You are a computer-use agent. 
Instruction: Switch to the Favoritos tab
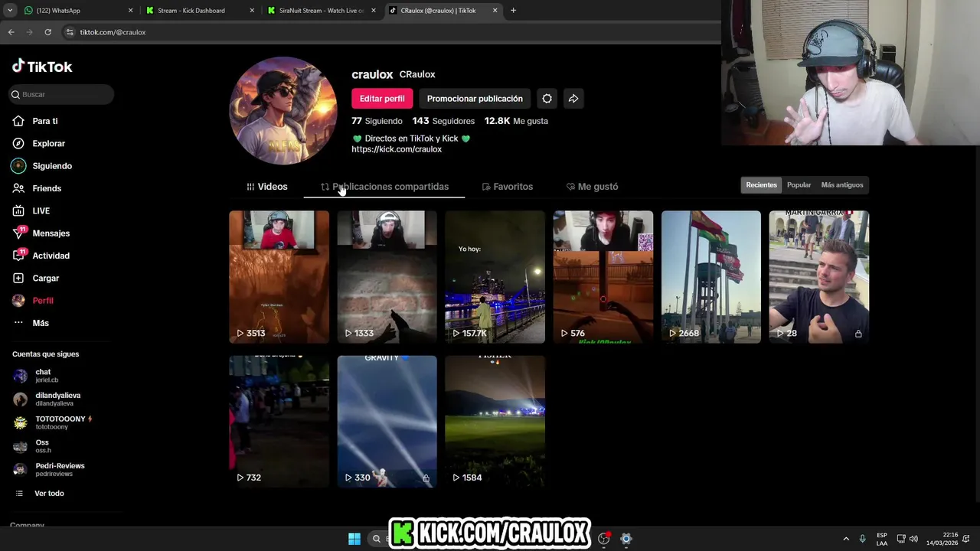508,187
